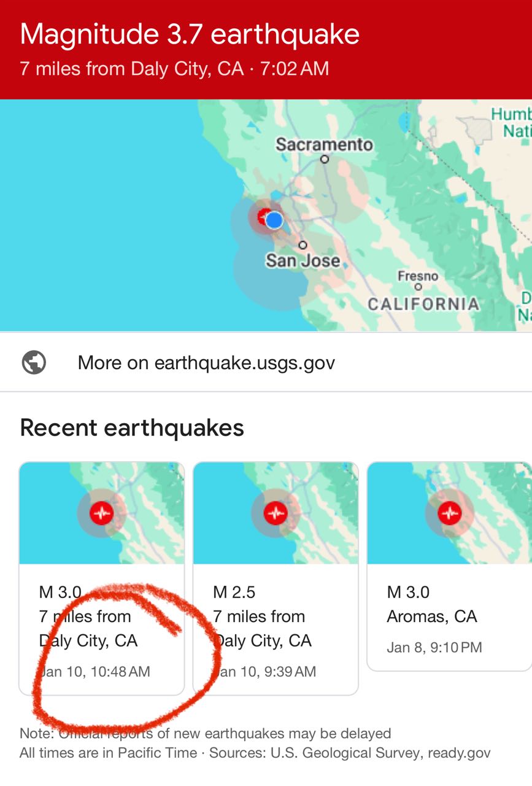This screenshot has width=532, height=786.
Task: Open the M 2.5 Daly City earthquake card
Action: coord(276,578)
